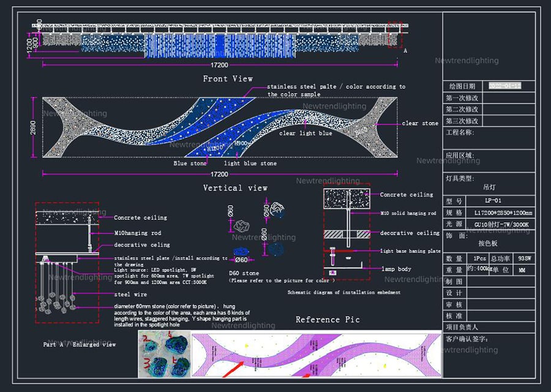Click the 17200 dimension under Front View

219,65
